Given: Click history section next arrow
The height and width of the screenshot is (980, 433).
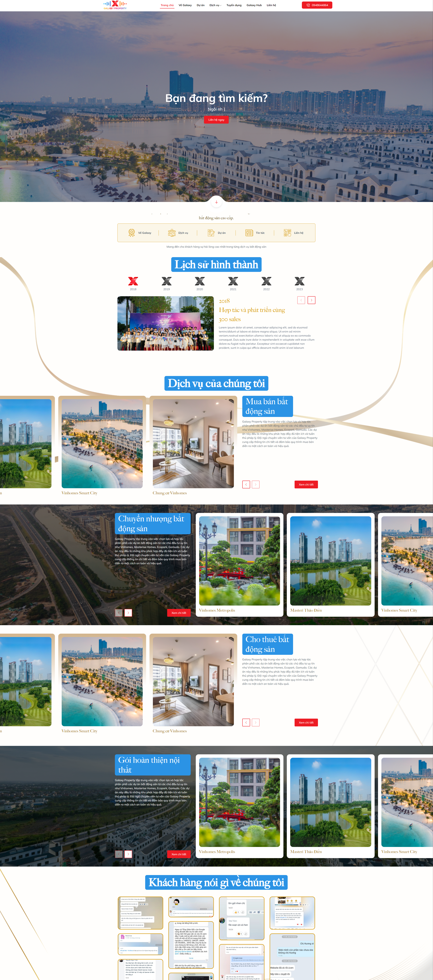Looking at the screenshot, I should click(x=311, y=300).
